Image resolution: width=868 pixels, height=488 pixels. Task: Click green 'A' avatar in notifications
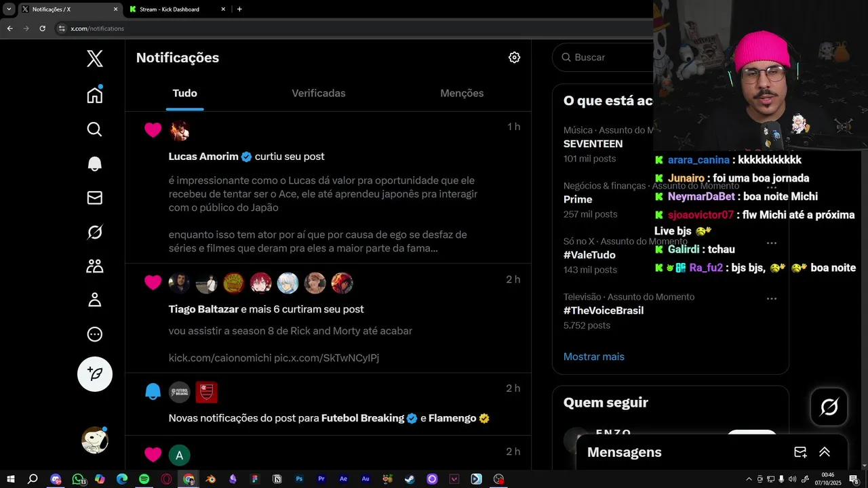click(x=180, y=455)
